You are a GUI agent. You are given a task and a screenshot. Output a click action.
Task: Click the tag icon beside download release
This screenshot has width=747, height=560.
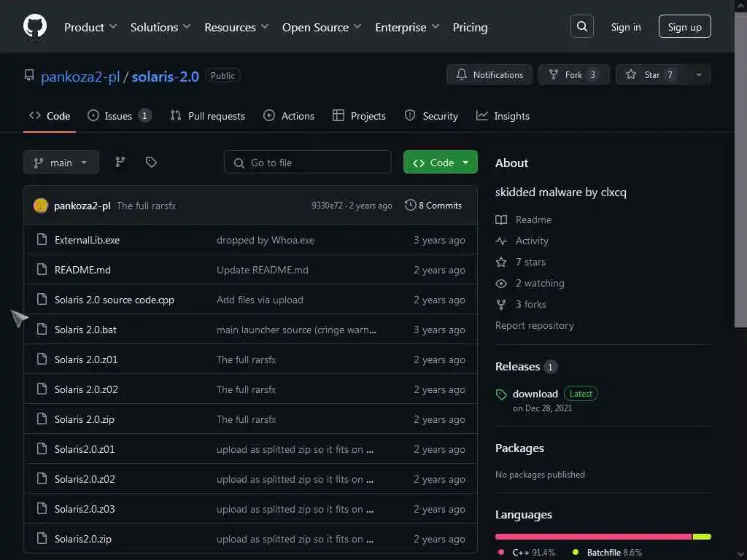501,394
